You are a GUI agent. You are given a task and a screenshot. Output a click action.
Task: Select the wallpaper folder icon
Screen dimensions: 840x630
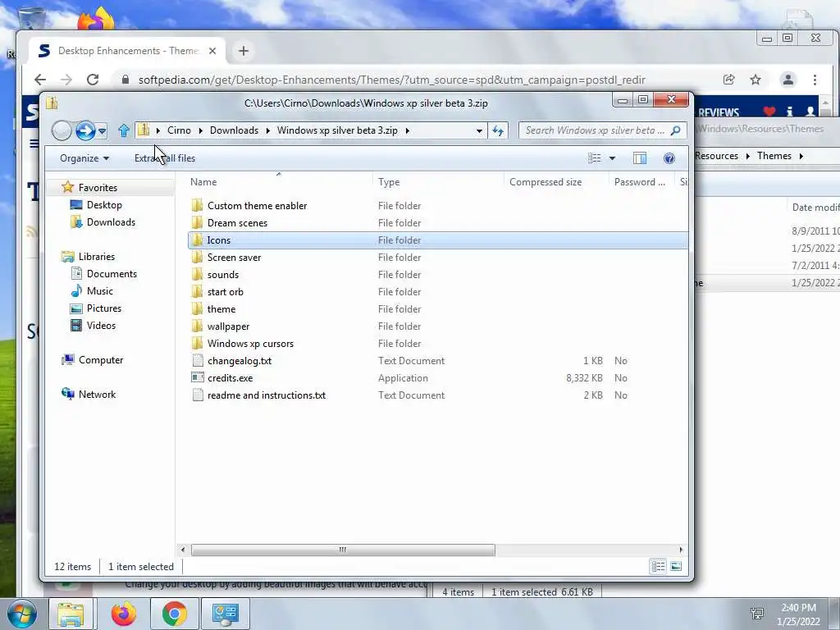coord(197,326)
